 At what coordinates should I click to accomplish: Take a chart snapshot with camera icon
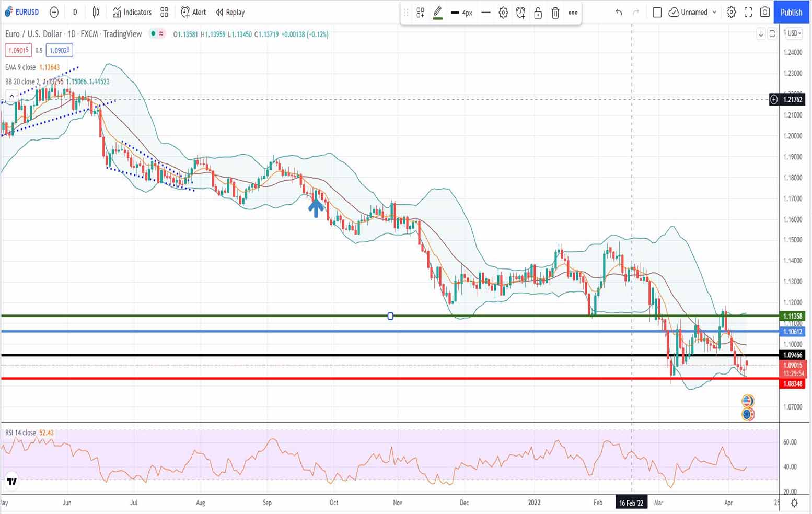pos(765,12)
